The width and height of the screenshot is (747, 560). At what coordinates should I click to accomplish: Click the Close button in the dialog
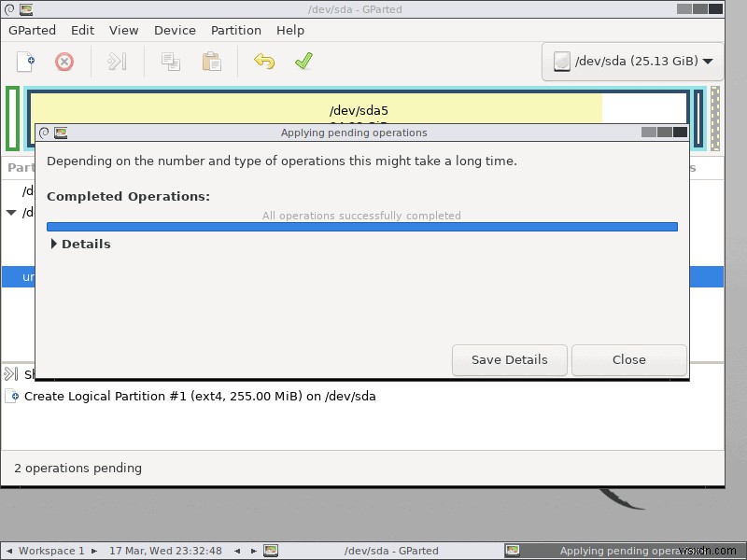click(628, 359)
